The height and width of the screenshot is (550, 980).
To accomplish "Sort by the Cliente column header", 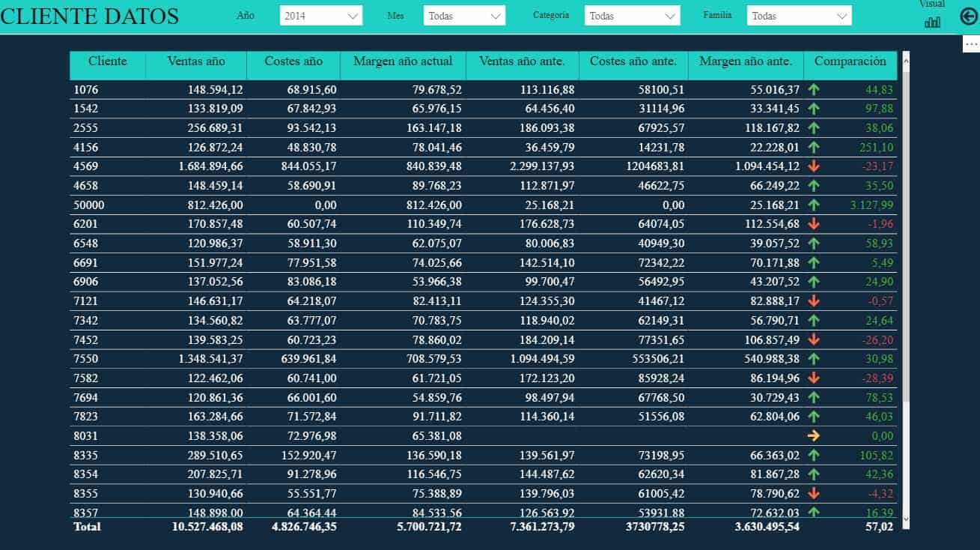I will click(x=107, y=61).
